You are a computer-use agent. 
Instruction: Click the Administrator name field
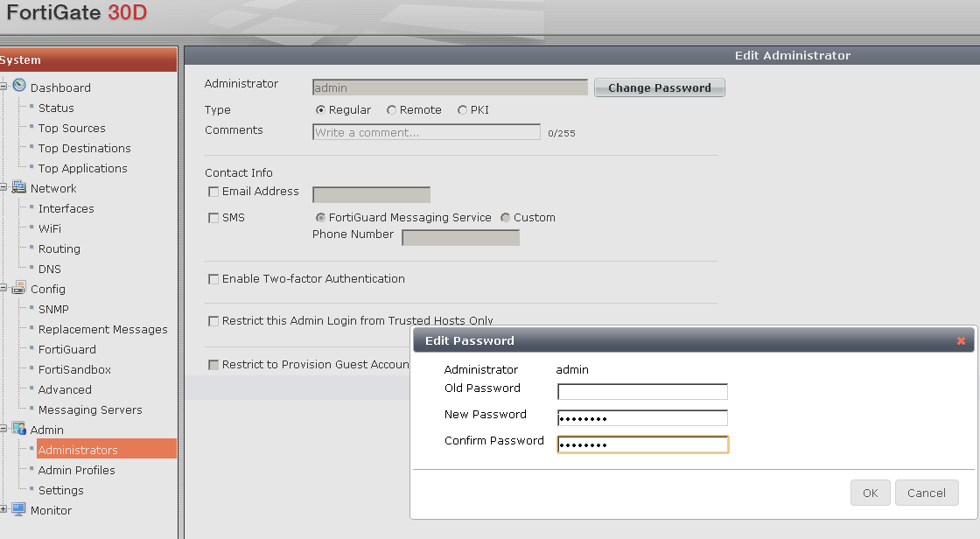pyautogui.click(x=450, y=87)
